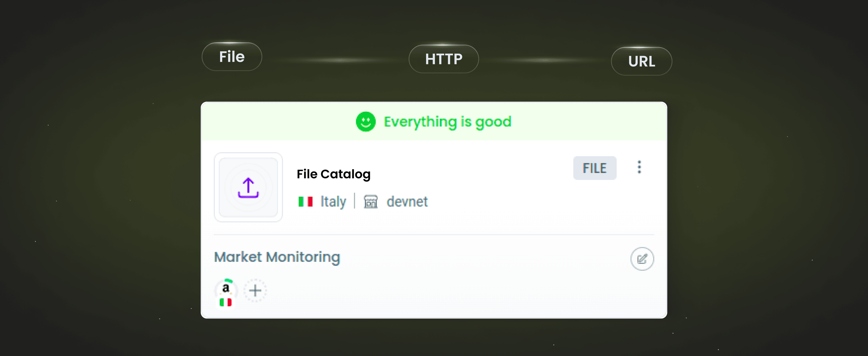The height and width of the screenshot is (356, 868).
Task: Select the Amazon marketplace icon
Action: coord(226,289)
